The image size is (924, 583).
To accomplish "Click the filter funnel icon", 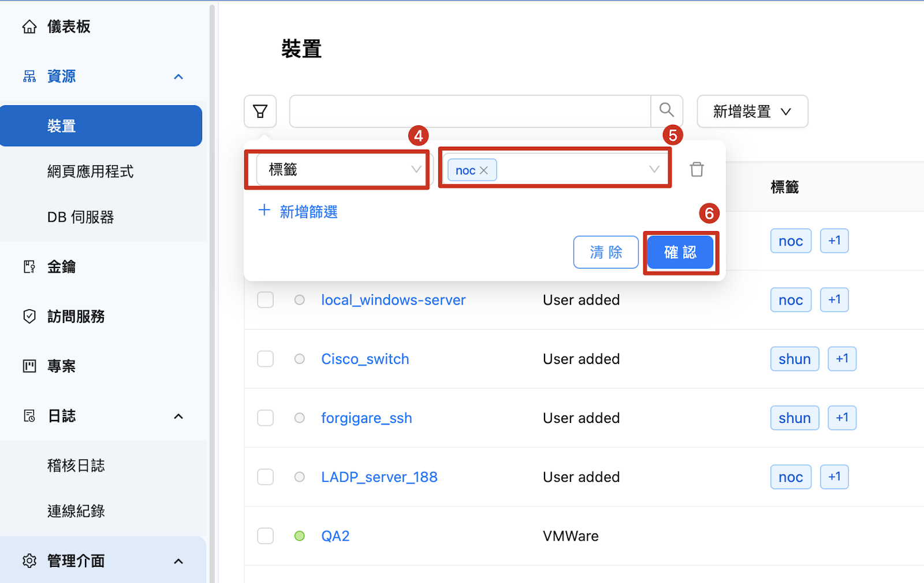I will point(260,111).
